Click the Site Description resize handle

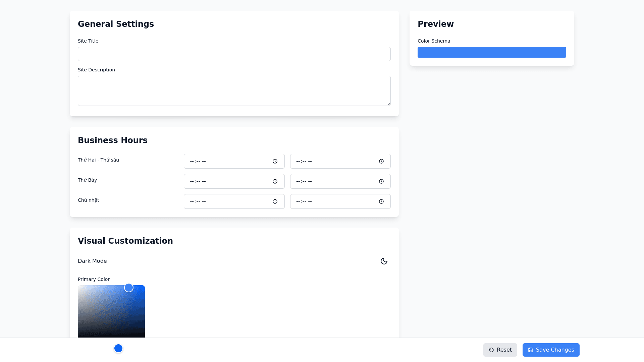click(x=389, y=104)
